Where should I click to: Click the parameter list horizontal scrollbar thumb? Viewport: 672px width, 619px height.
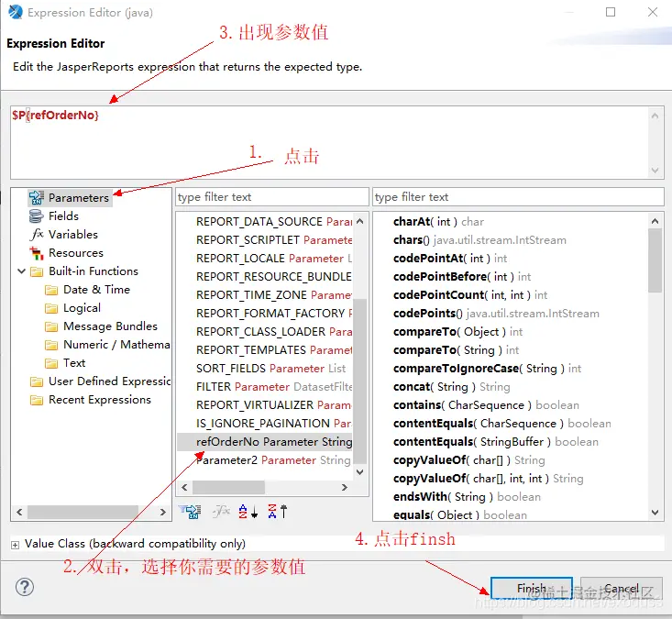tap(228, 487)
